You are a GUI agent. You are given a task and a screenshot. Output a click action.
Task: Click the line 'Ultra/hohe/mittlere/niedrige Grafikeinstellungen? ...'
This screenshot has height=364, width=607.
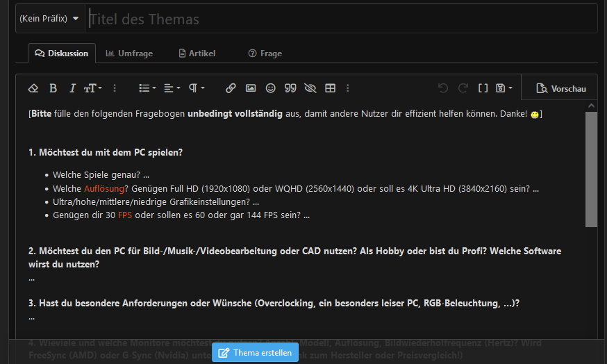click(156, 201)
